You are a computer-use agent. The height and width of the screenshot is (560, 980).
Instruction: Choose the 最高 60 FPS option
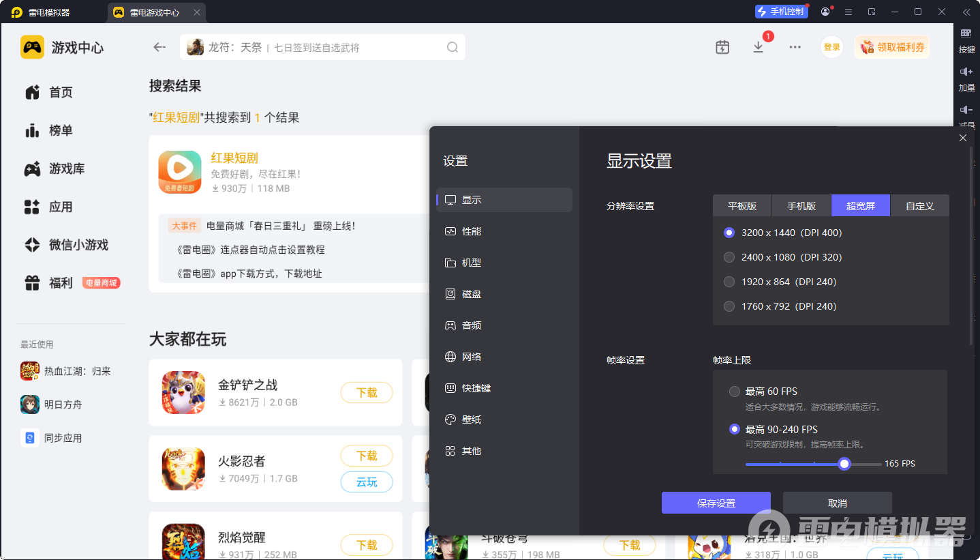(735, 392)
